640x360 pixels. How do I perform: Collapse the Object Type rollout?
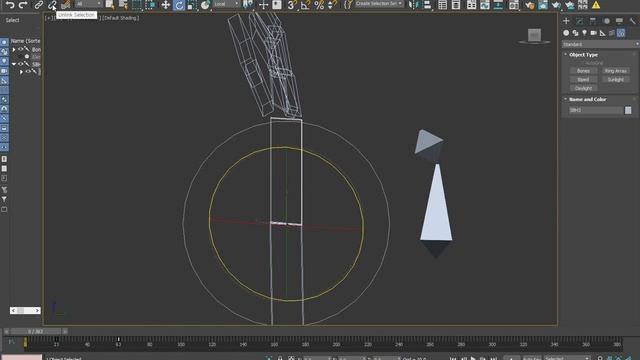566,54
